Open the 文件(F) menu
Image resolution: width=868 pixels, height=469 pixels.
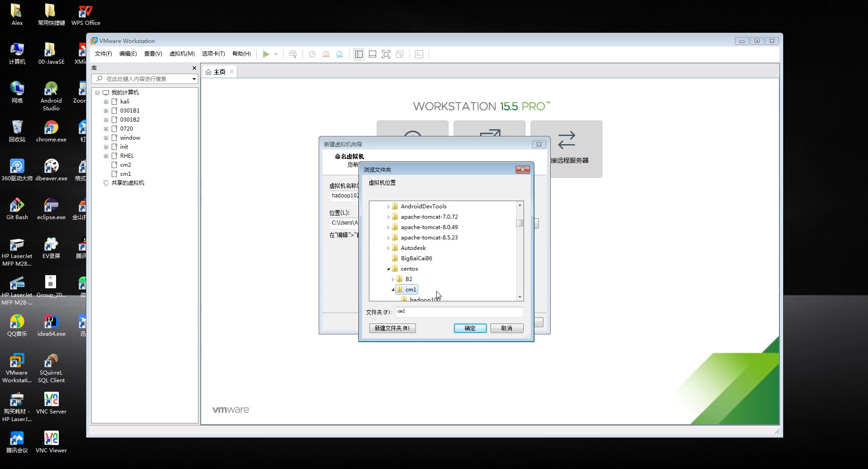104,54
